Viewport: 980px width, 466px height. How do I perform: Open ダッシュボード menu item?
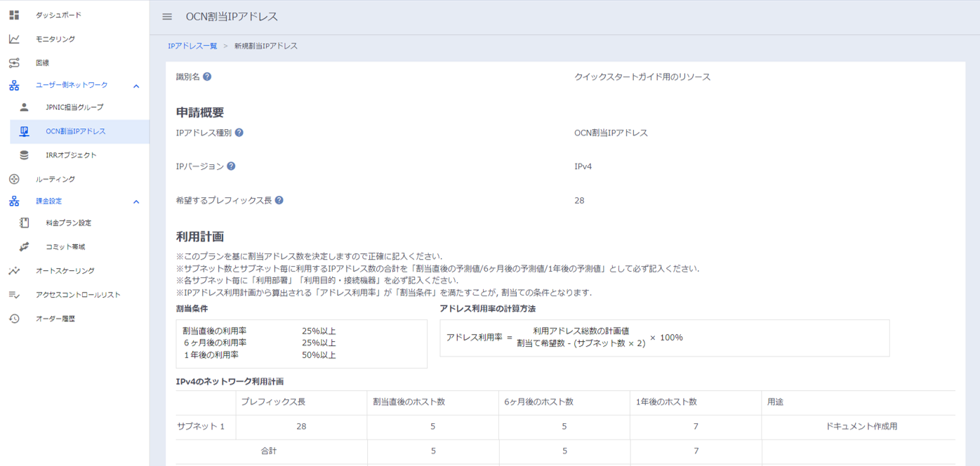click(x=58, y=15)
